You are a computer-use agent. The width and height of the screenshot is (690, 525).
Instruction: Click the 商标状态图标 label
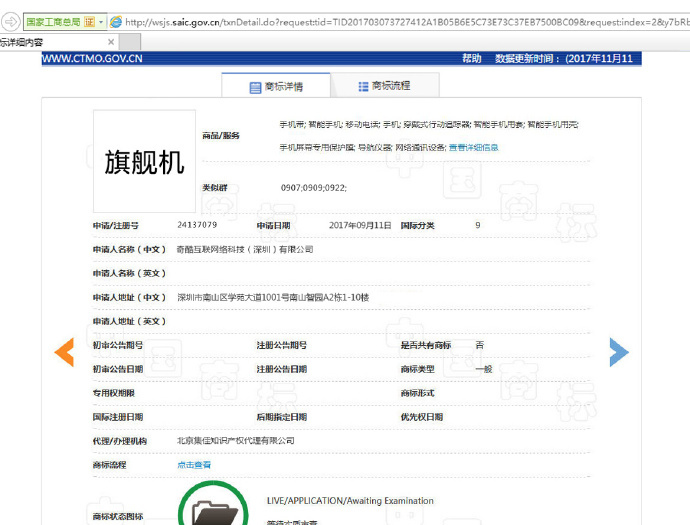tap(118, 516)
